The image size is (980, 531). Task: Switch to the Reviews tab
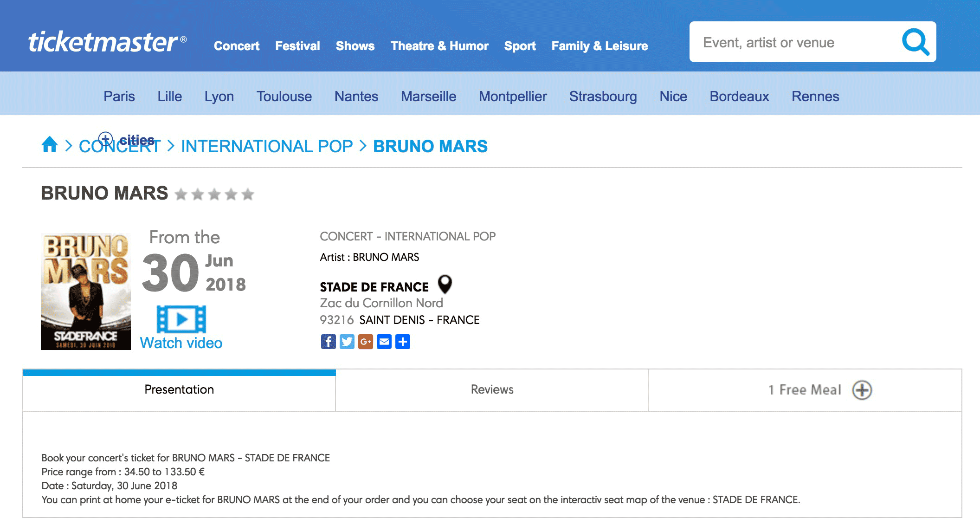[x=492, y=390]
